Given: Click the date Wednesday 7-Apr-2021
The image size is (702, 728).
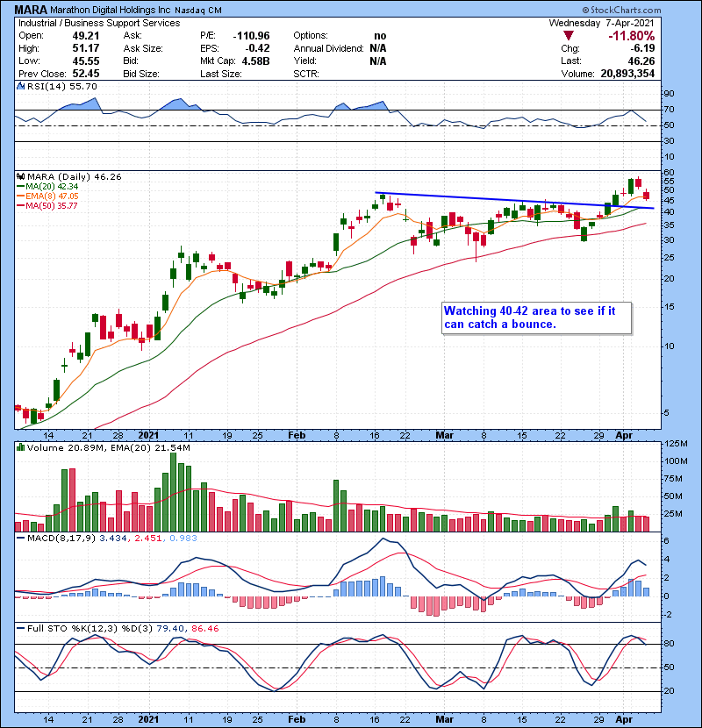Looking at the screenshot, I should pyautogui.click(x=601, y=23).
